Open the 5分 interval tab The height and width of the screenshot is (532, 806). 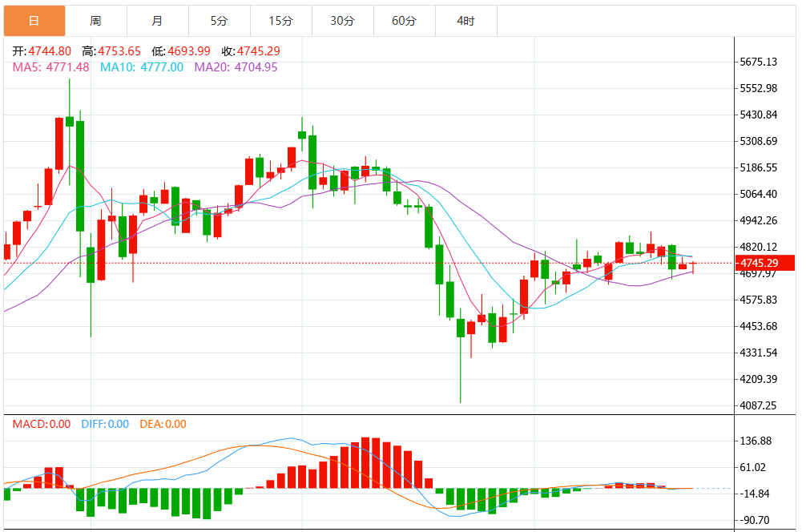click(220, 21)
